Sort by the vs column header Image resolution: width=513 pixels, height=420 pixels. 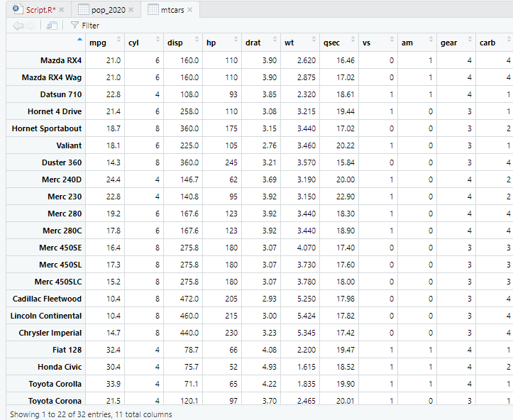click(x=378, y=43)
